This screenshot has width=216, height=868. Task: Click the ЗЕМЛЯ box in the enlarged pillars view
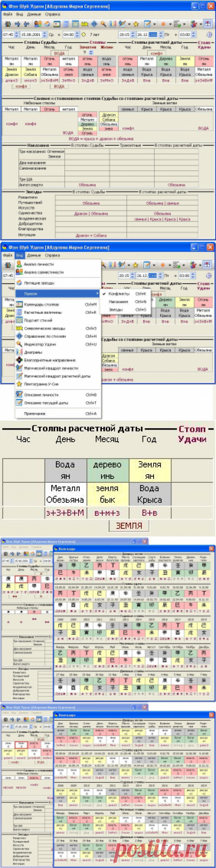[129, 526]
